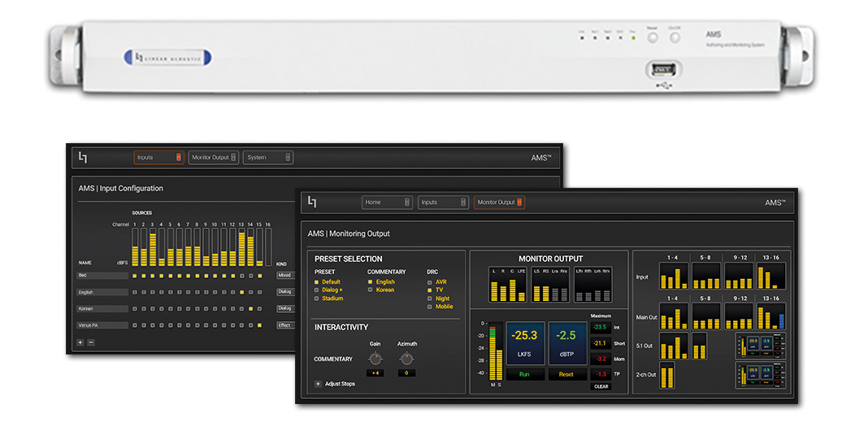Click the -25.3 LKFS loudness display
Viewport: 868px width, 426px height.
tap(525, 343)
